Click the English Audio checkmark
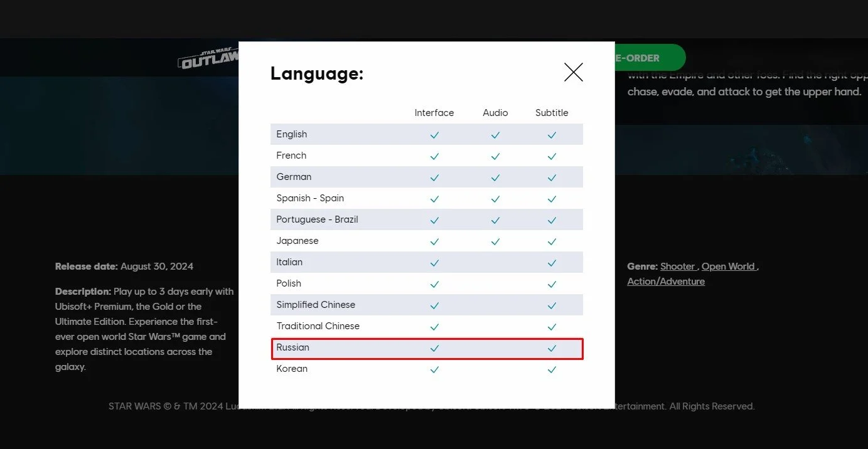This screenshot has height=449, width=868. pyautogui.click(x=495, y=135)
